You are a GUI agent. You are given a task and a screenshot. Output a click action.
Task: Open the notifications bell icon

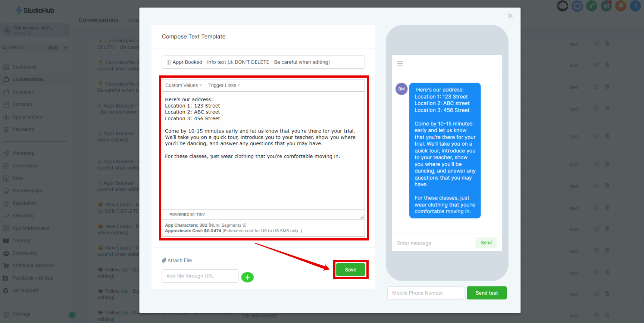coord(621,6)
